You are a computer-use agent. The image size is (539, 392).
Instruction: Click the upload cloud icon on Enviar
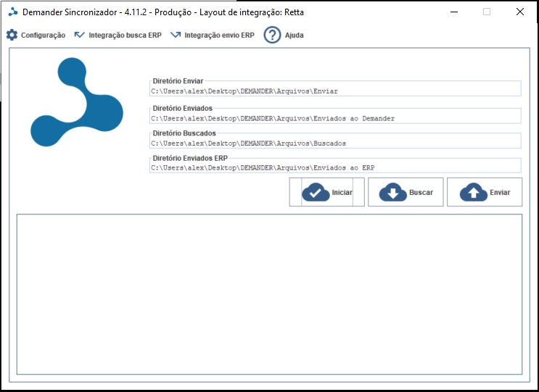tap(473, 192)
